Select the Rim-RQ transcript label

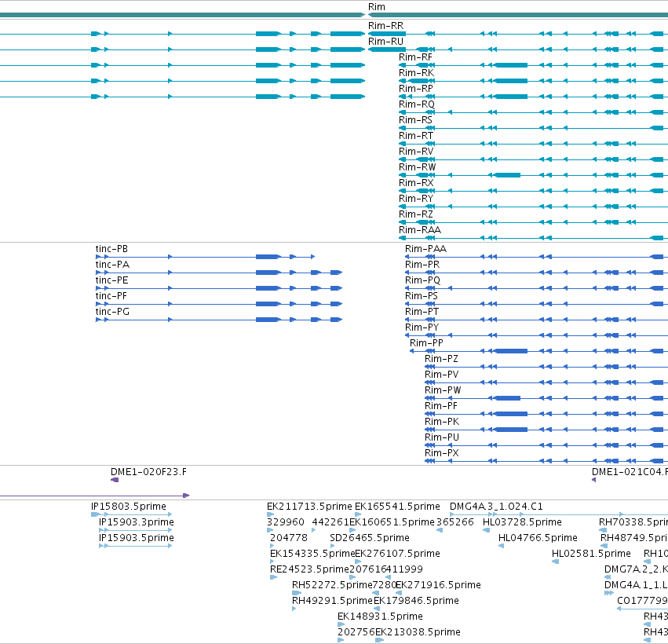[x=417, y=105]
